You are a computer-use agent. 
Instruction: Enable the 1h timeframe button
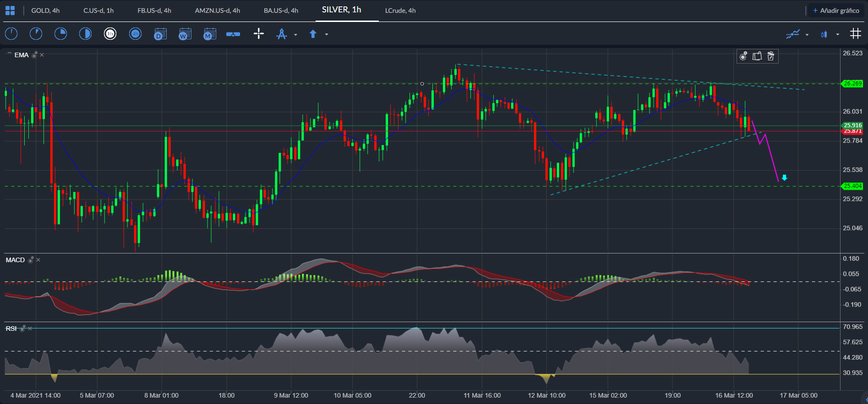110,34
